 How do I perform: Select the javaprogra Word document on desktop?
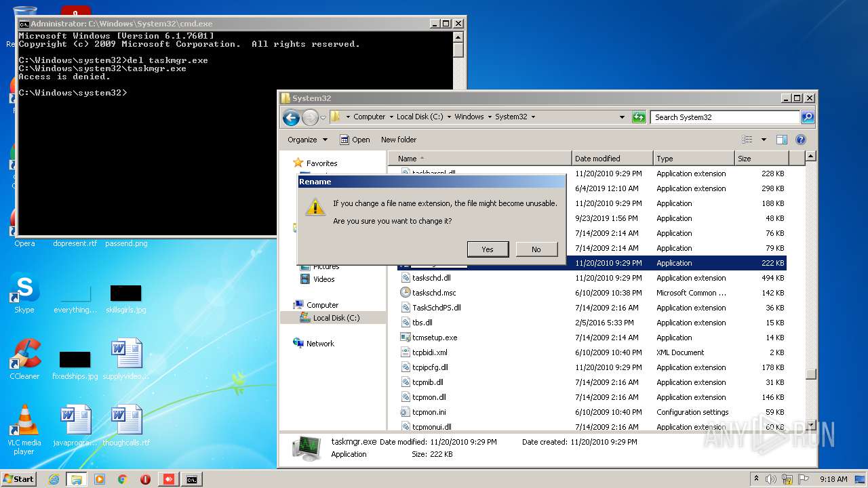click(75, 426)
